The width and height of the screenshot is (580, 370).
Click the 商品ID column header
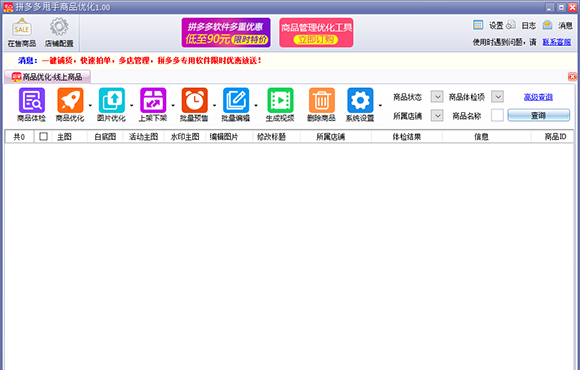553,137
